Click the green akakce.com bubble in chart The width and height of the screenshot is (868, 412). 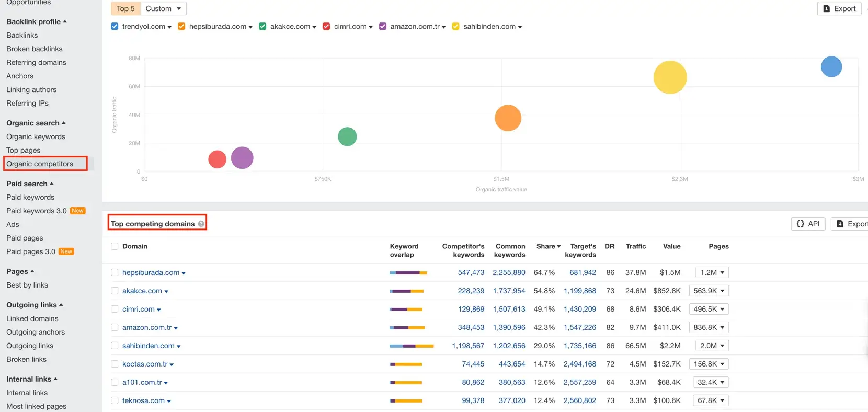(x=347, y=136)
